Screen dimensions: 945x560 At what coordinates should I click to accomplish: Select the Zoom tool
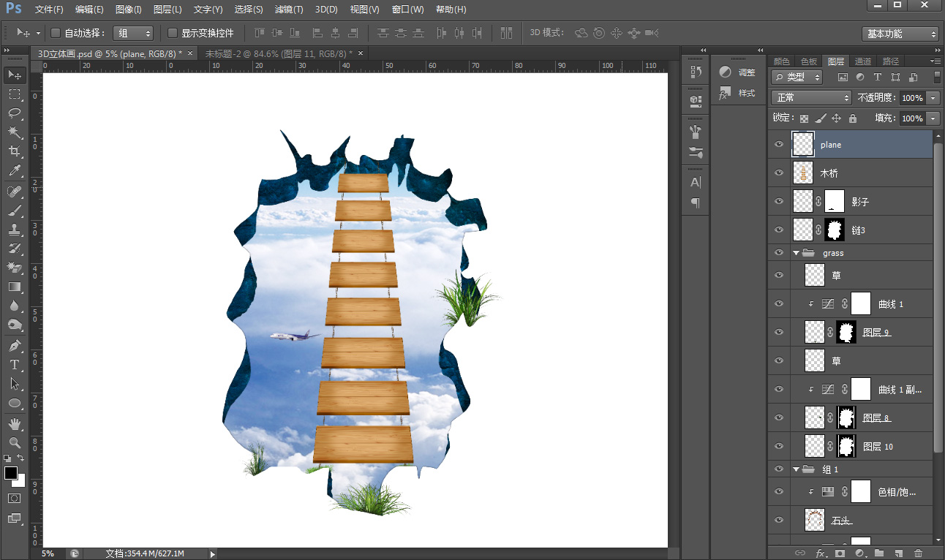coord(15,443)
